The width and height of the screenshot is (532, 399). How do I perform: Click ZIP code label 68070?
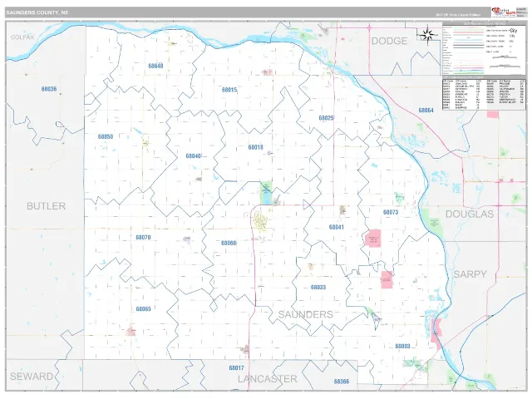point(143,238)
